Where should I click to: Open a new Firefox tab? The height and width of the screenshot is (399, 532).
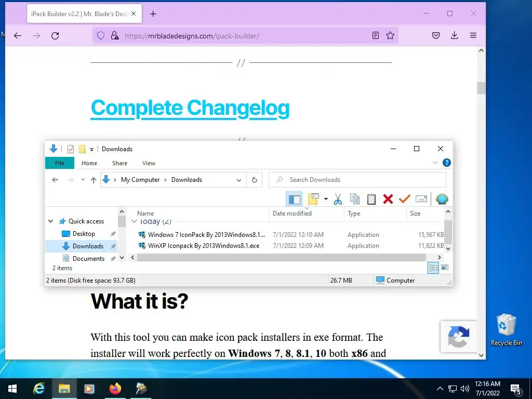click(x=153, y=14)
